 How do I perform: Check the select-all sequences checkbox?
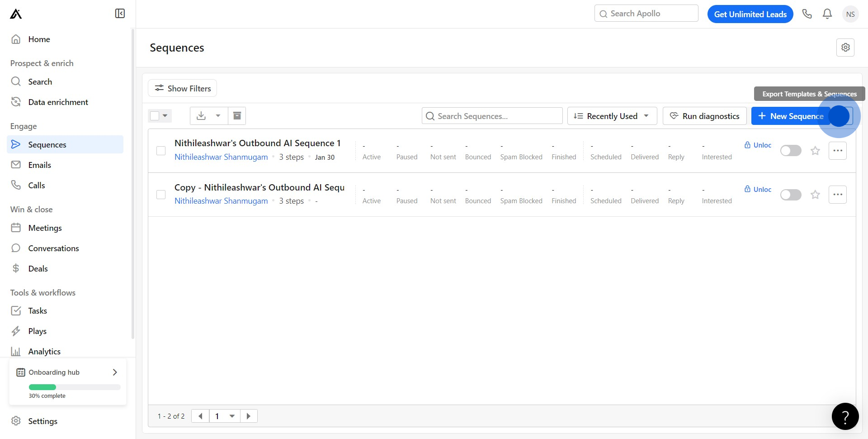coord(155,116)
